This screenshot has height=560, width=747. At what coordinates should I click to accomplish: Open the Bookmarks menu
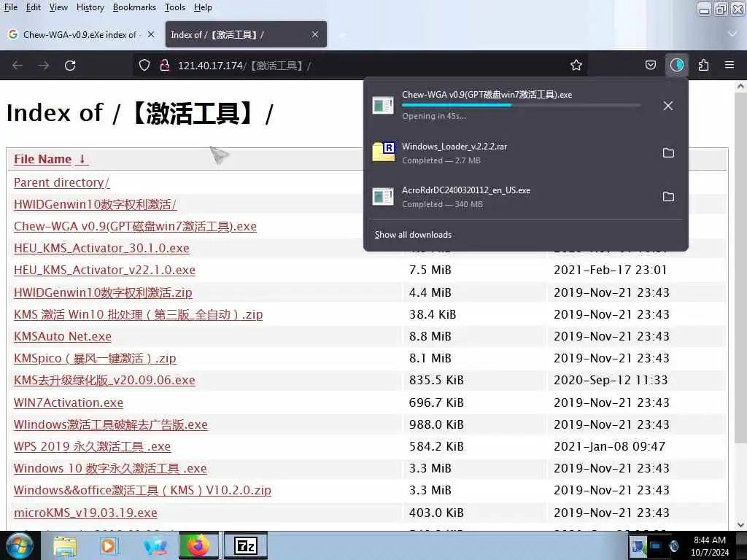(x=134, y=7)
